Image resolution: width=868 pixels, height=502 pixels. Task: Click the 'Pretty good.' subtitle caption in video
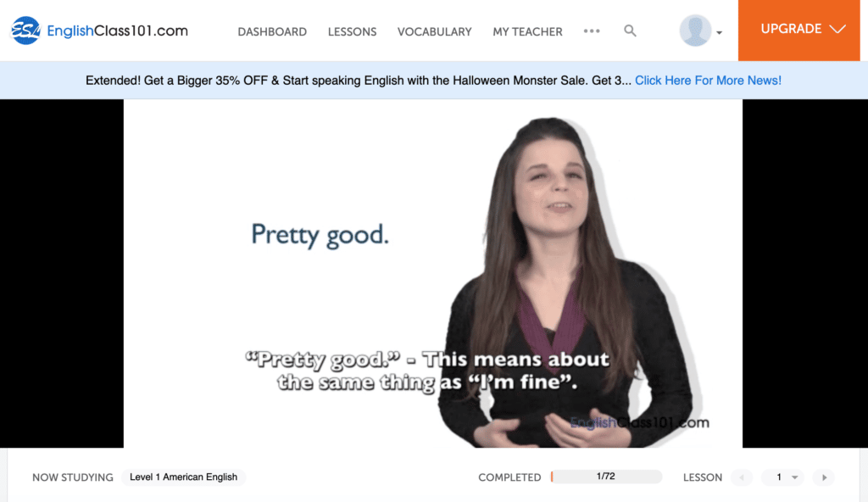(427, 371)
